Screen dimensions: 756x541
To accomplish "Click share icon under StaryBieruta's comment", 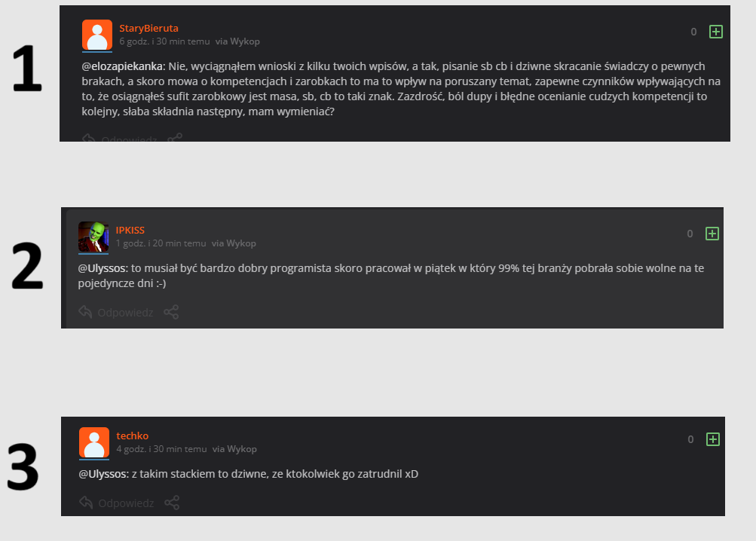I will 175,139.
